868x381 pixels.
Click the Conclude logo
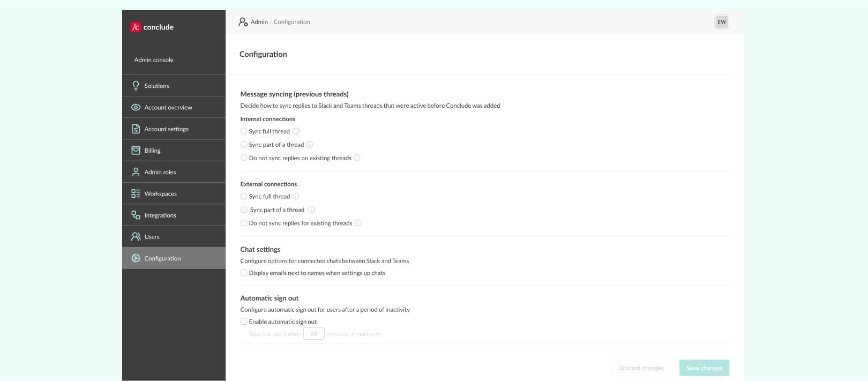click(x=152, y=27)
